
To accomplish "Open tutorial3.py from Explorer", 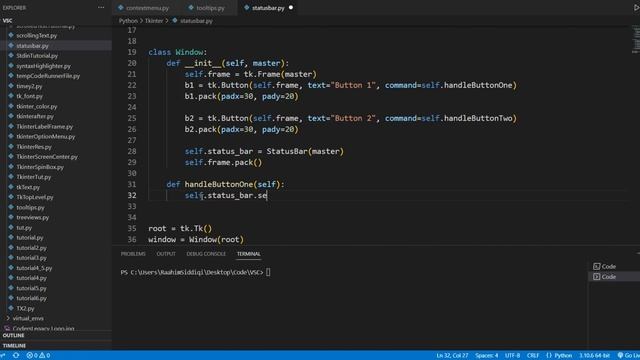I will click(31, 258).
